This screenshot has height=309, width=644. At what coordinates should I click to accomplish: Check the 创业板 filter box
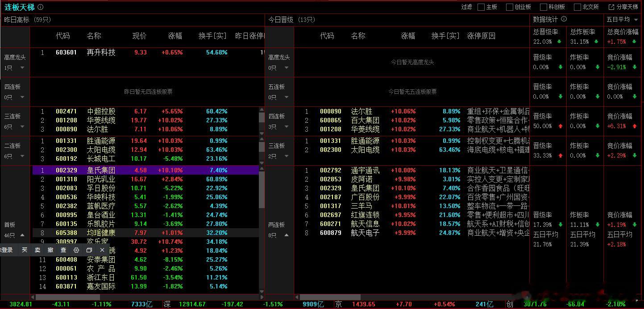coord(509,7)
